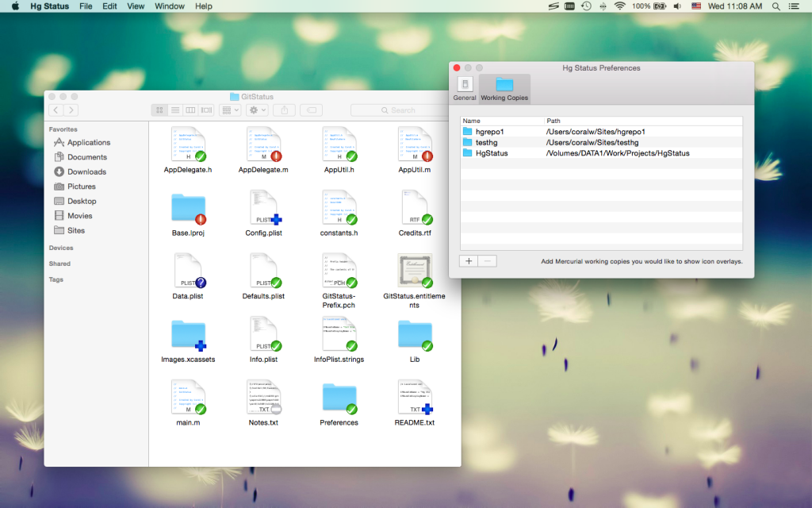This screenshot has width=812, height=508.
Task: Select the GitStatus.entitlements certificate icon
Action: click(415, 271)
